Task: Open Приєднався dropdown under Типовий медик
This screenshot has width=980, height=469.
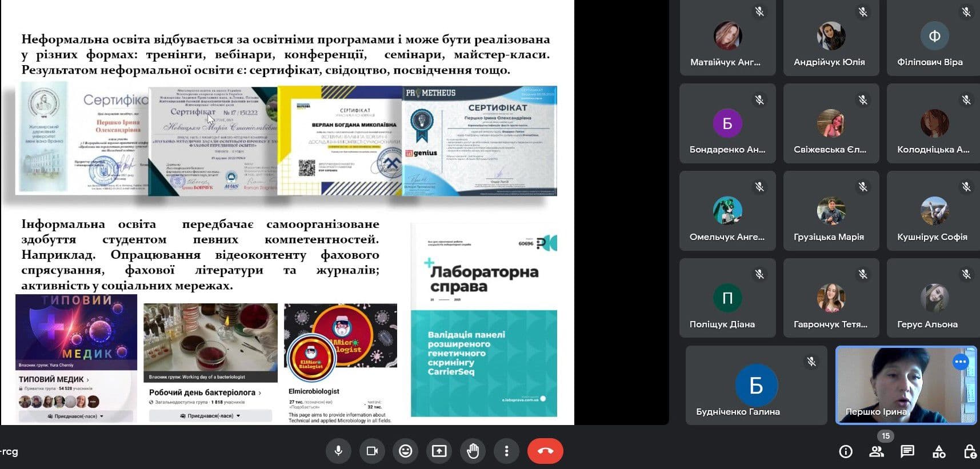Action: [x=76, y=416]
